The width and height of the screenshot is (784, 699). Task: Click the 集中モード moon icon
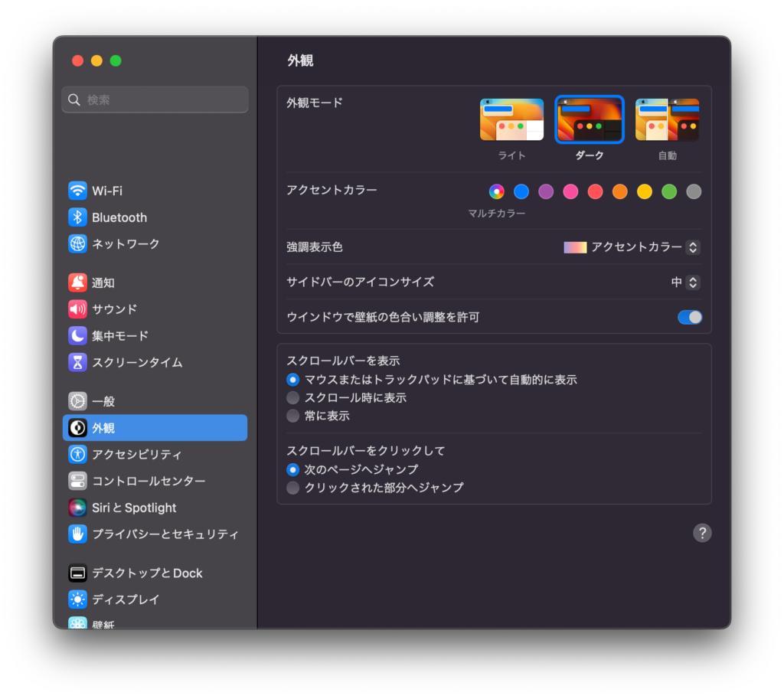pyautogui.click(x=77, y=335)
